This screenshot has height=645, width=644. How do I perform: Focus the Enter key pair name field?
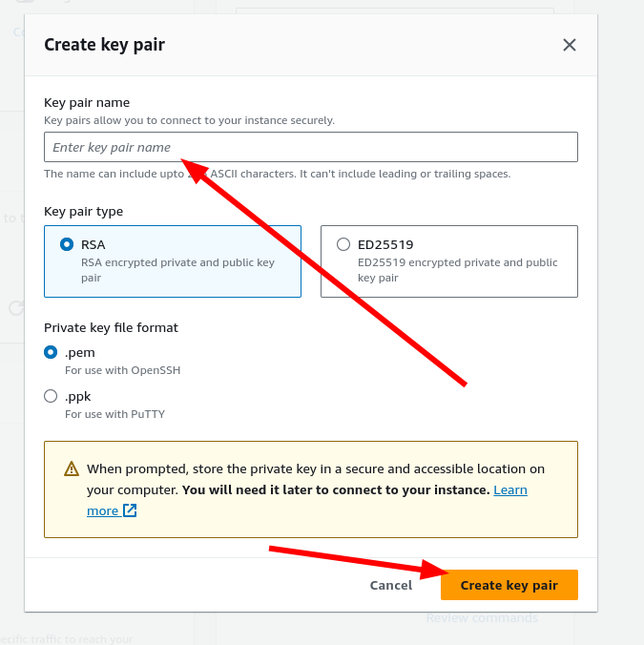click(x=310, y=147)
